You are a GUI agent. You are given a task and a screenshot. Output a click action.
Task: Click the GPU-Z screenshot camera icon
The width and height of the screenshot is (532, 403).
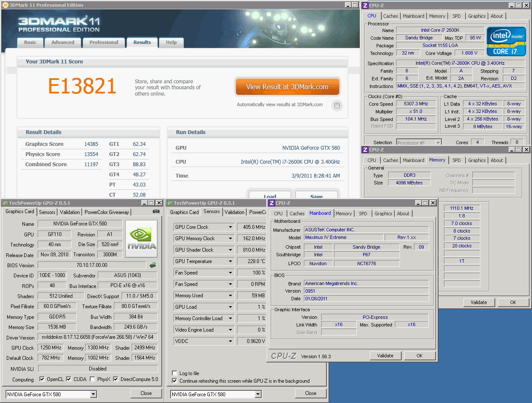156,211
